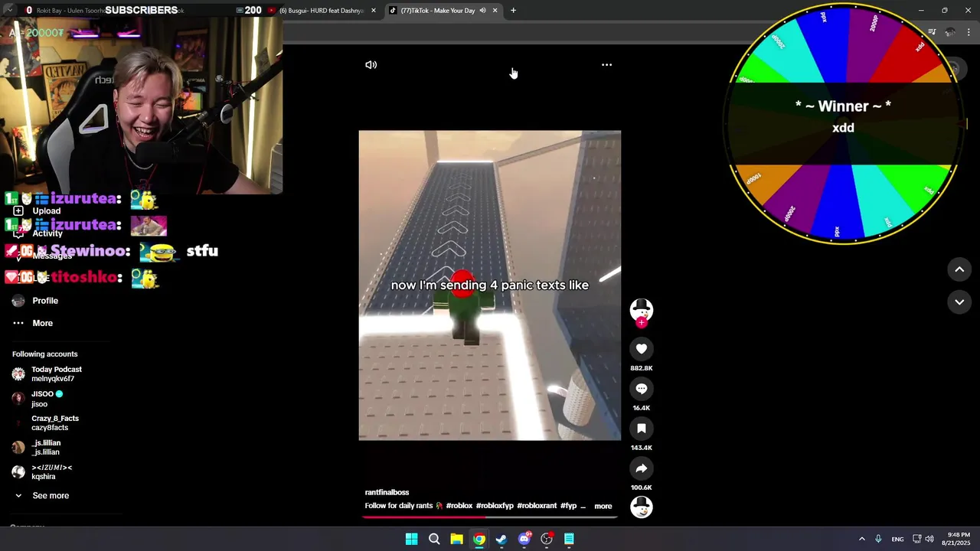This screenshot has height=551, width=980.
Task: Open Chrome from the taskbar
Action: [x=479, y=539]
